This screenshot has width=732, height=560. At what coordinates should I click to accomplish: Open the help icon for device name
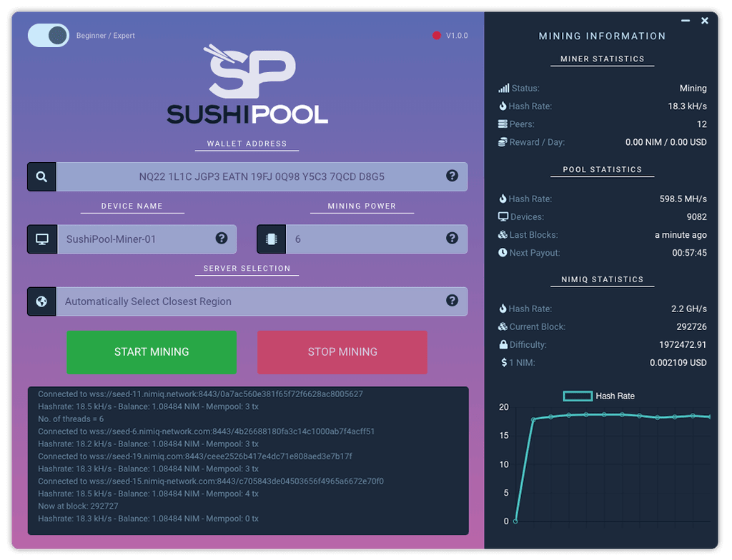(x=222, y=239)
